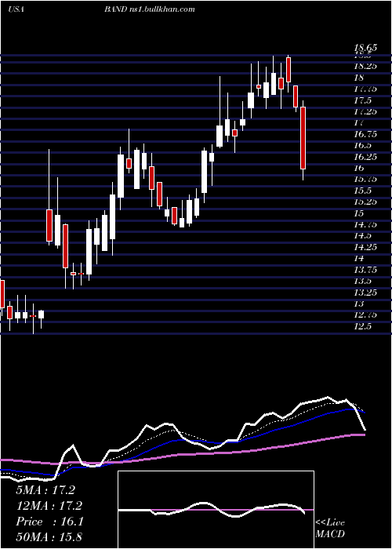Click the <<Live MACD label

pos(330,529)
